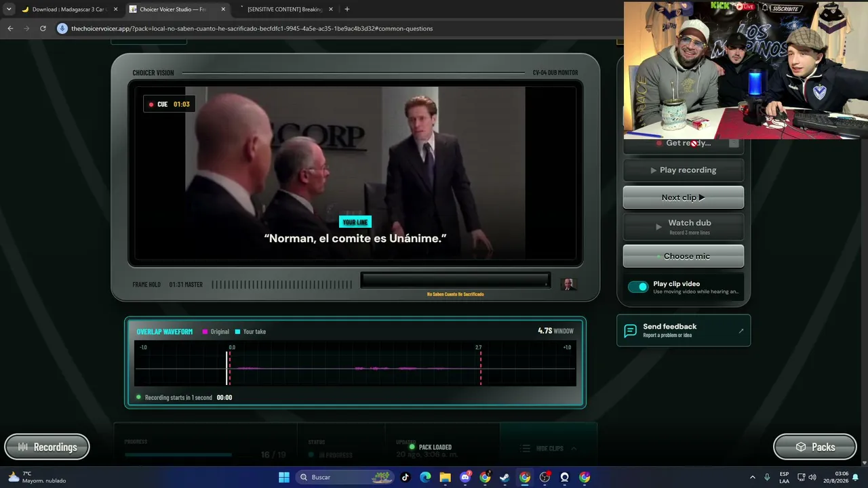Close the Choicer Voicer Studio tab
This screenshot has width=868, height=488.
(223, 9)
